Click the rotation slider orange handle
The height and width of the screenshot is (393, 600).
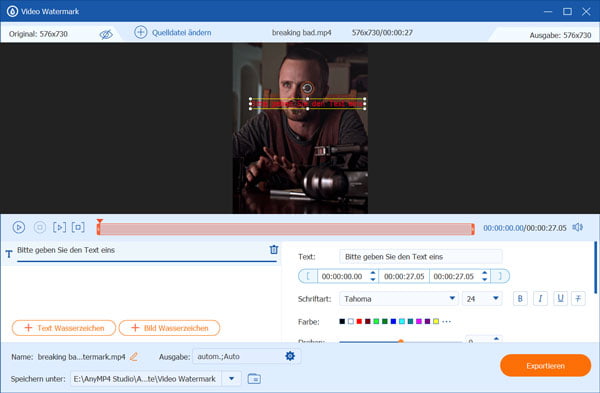[x=401, y=341]
